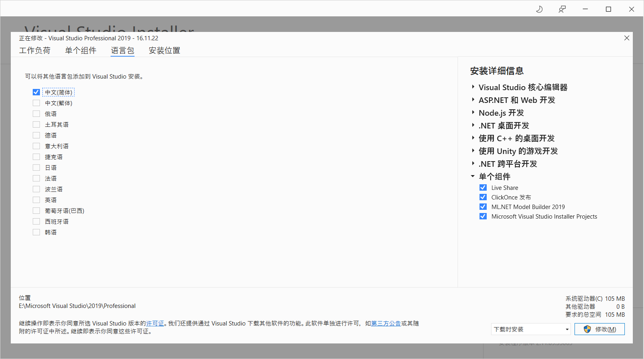Tick the 日语 checkbox
Viewport: 644px width, 359px height.
36,168
